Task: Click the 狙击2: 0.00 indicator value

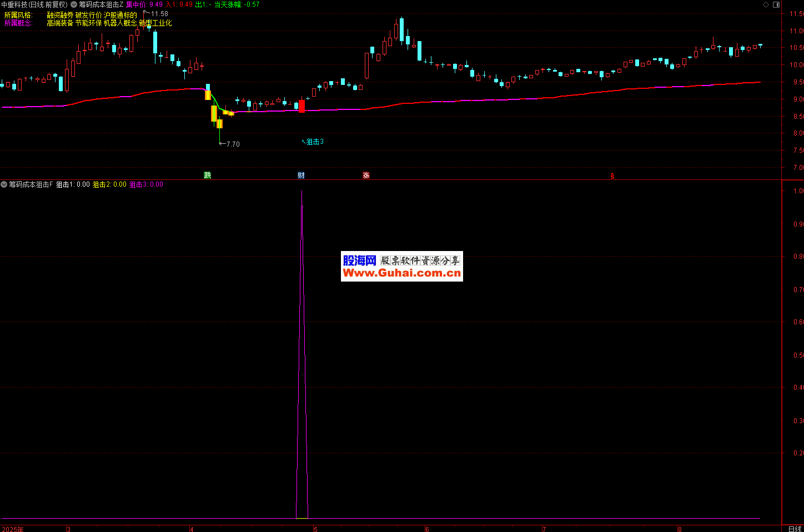Action: tap(109, 184)
